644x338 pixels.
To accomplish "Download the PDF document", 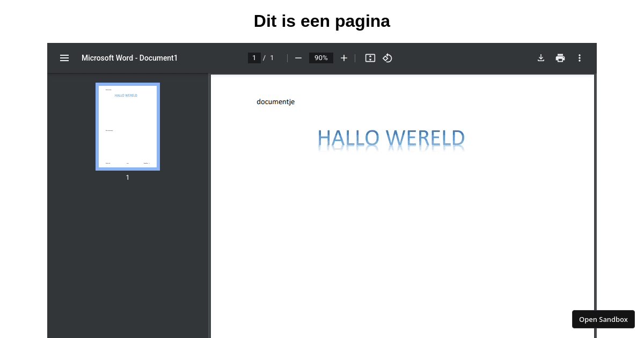I will point(541,58).
